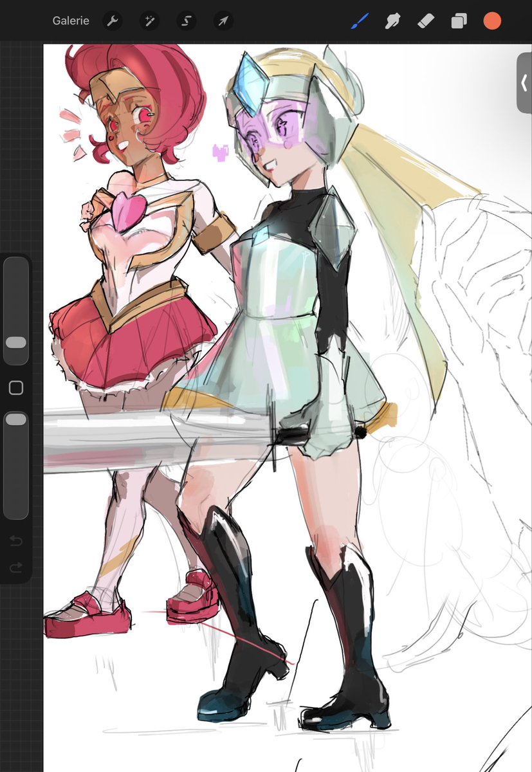
Task: Tap the redo arrow in sidebar
Action: click(16, 567)
